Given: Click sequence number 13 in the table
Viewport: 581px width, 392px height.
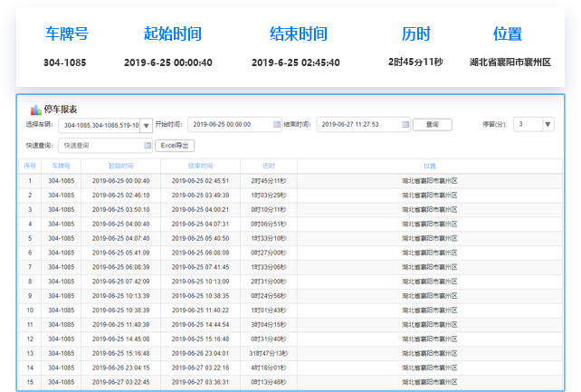Looking at the screenshot, I should (x=30, y=353).
